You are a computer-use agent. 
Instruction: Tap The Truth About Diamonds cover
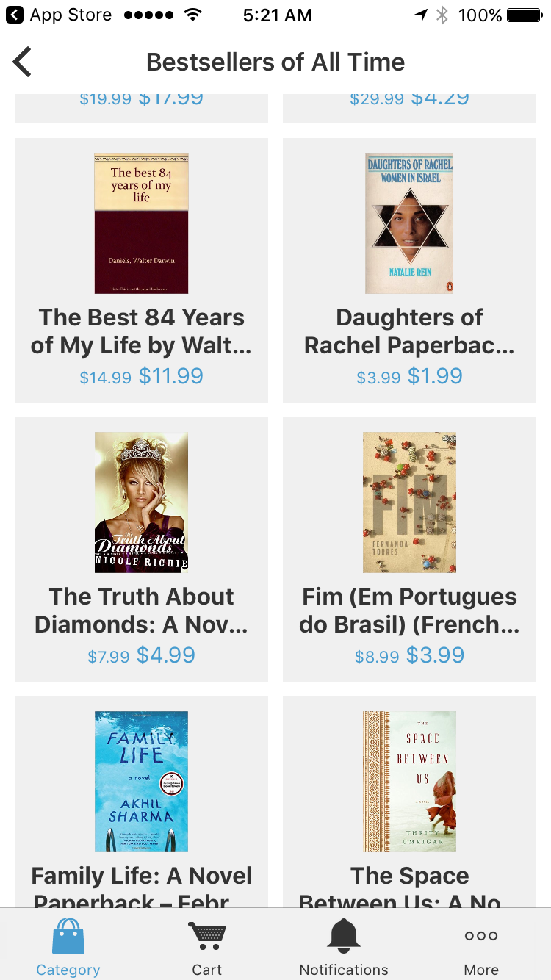pyautogui.click(x=141, y=502)
